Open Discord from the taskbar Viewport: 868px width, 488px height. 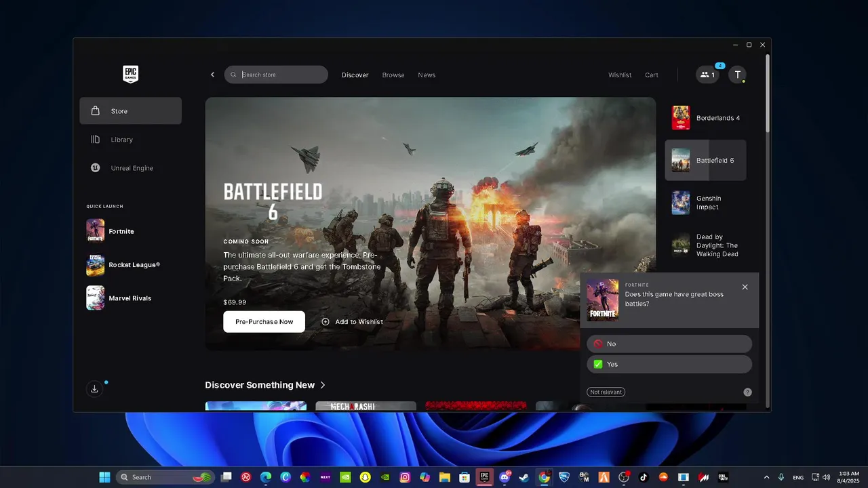(505, 477)
